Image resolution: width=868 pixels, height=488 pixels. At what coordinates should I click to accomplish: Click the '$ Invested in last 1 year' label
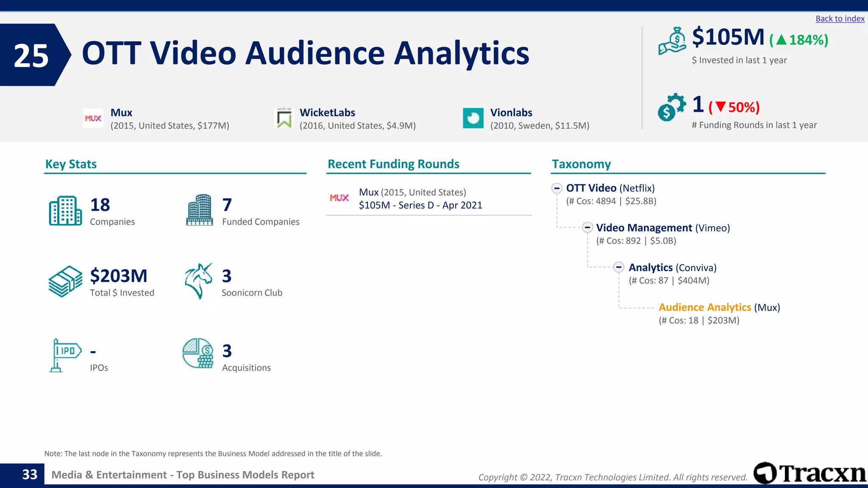click(739, 60)
